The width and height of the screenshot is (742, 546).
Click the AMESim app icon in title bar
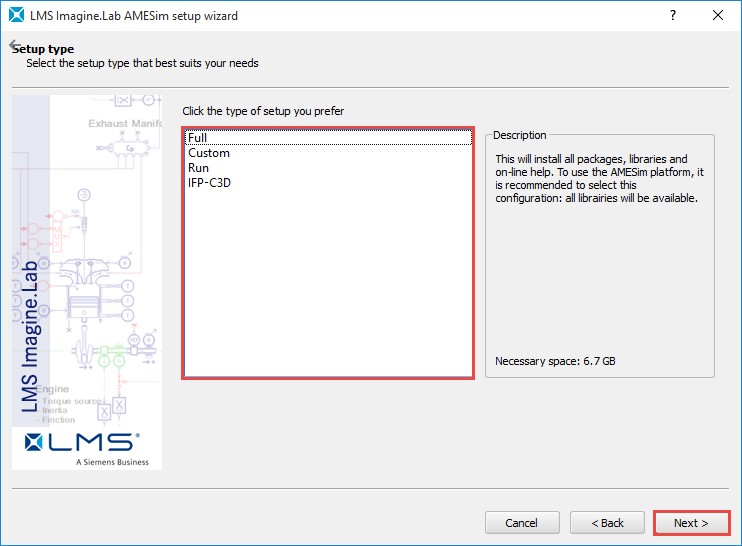pos(16,16)
